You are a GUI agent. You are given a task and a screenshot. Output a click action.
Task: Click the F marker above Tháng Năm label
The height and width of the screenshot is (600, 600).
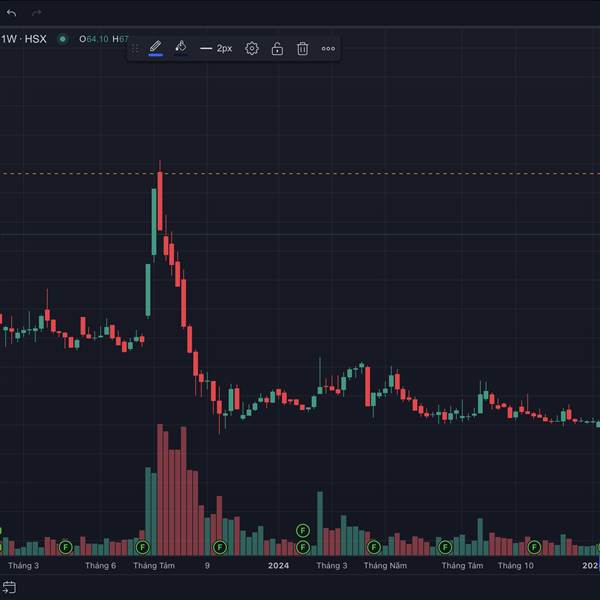[373, 548]
